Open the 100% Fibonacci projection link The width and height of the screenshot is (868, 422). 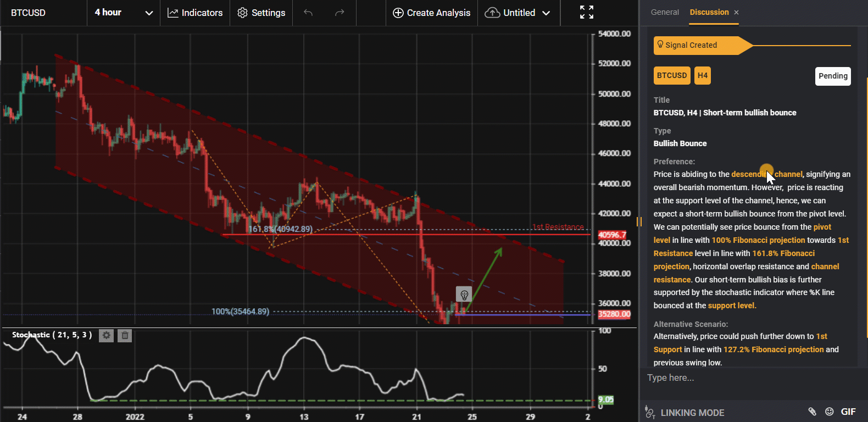pyautogui.click(x=758, y=240)
